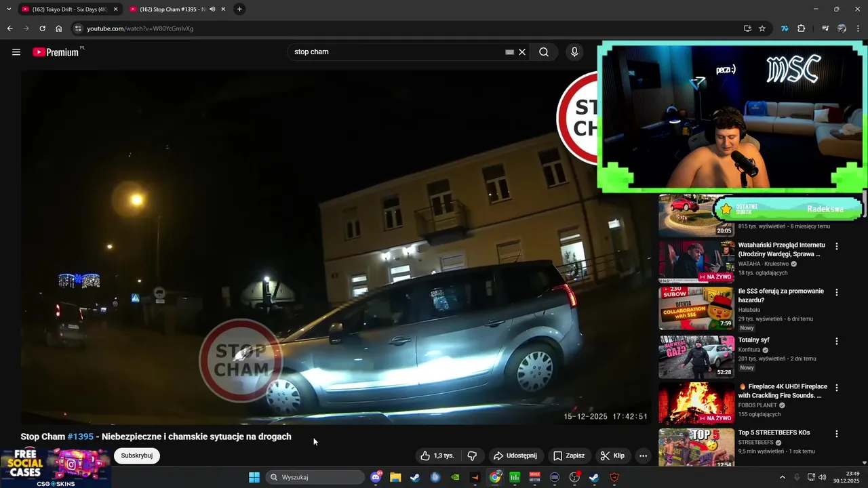Open Google Chrome taskbar icon
868x488 pixels.
[496, 477]
